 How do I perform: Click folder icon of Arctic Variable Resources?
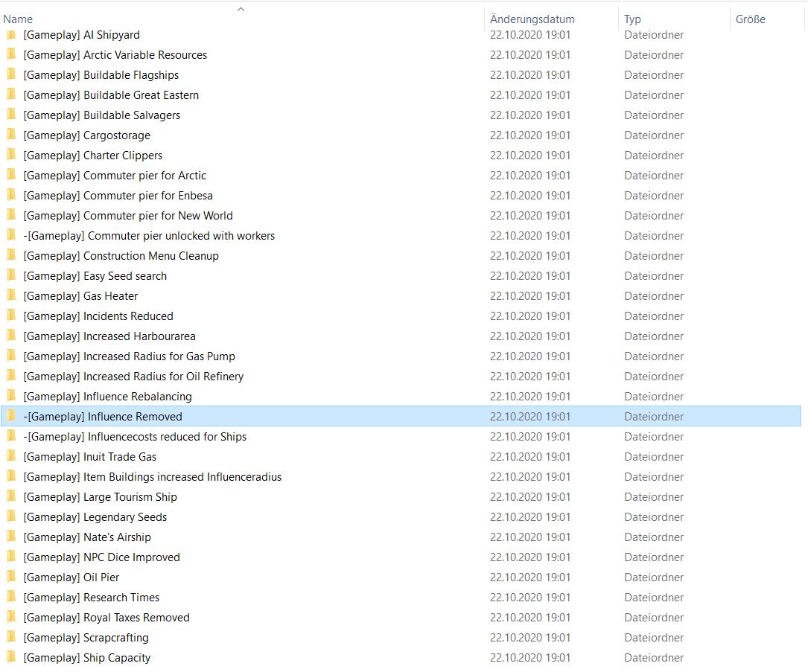click(x=11, y=54)
